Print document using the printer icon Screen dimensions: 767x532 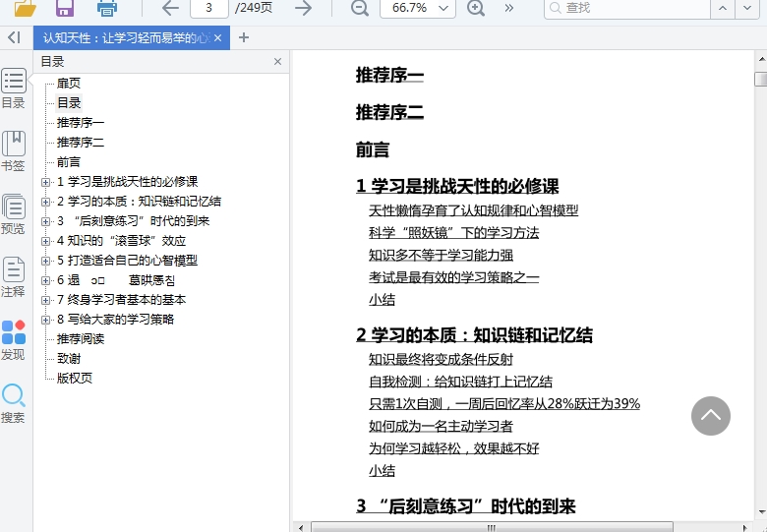click(x=106, y=8)
